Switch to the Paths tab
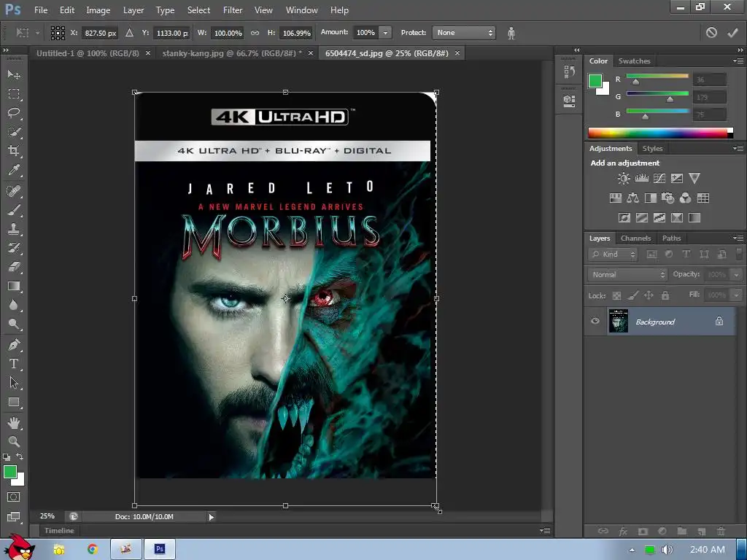 pos(671,238)
